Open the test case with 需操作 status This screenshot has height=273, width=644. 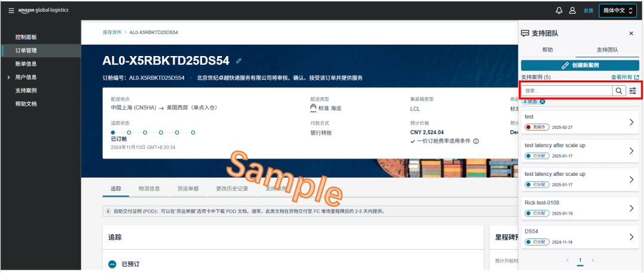click(580, 122)
